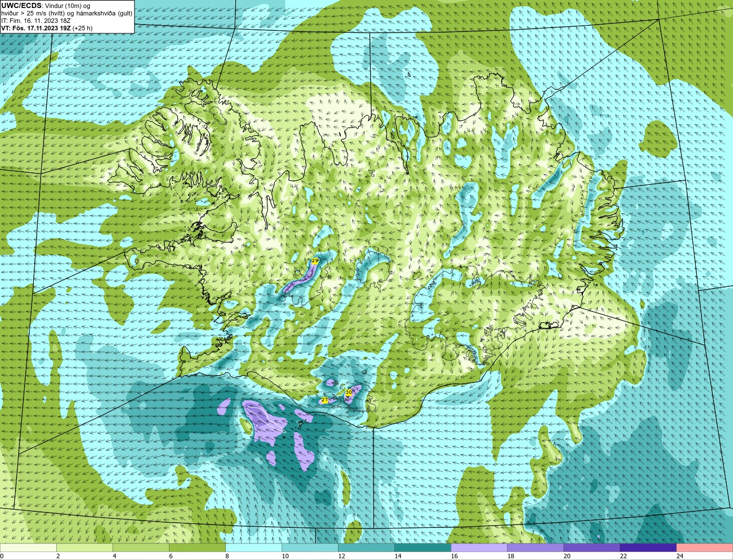
Task: Click the yellow gust marker labeled 27
Action: click(x=324, y=400)
